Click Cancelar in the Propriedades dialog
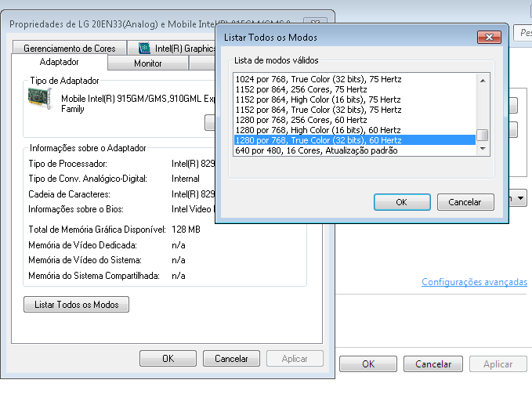The height and width of the screenshot is (405, 532). point(231,359)
